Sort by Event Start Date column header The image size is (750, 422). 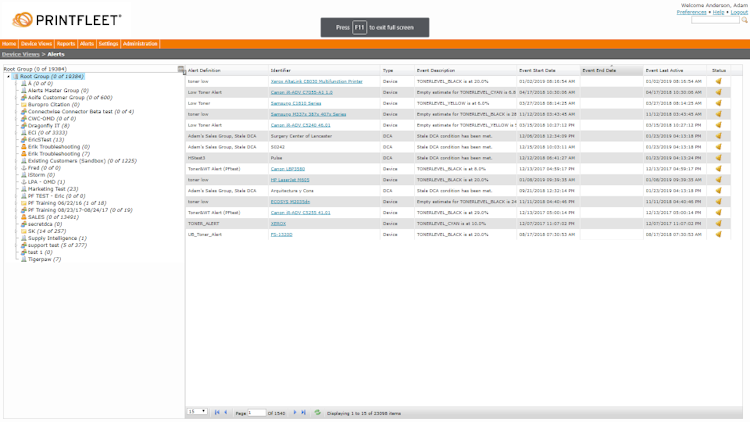(x=548, y=70)
